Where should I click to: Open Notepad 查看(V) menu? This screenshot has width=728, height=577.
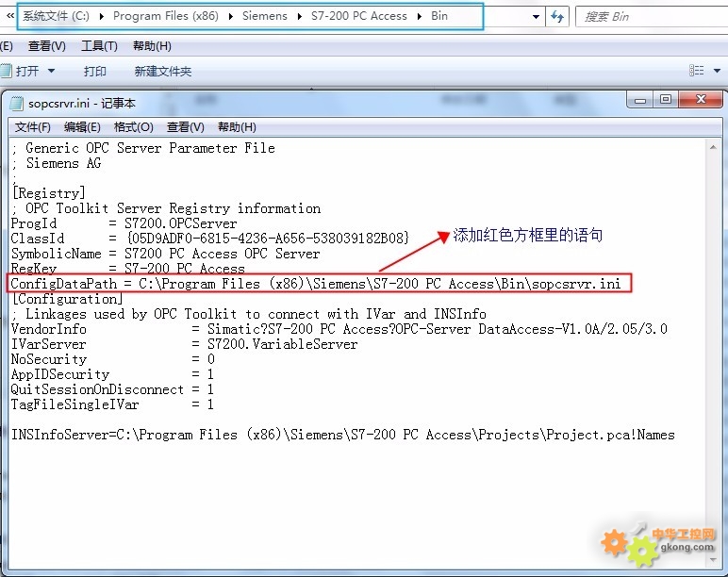coord(186,127)
